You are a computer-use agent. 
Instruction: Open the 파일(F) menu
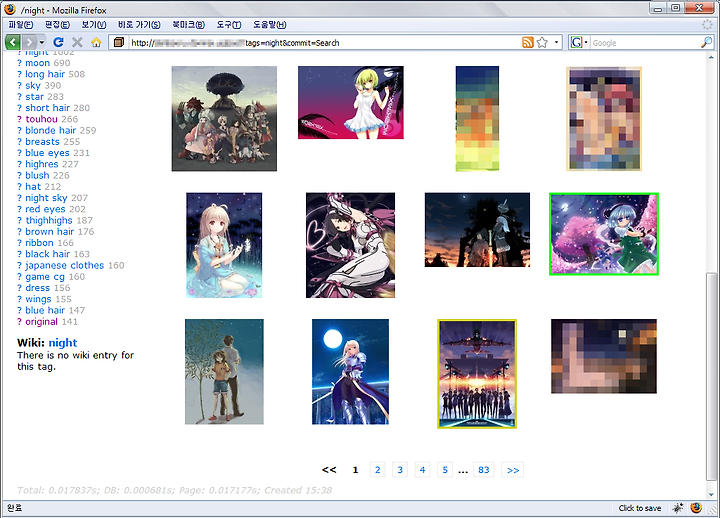point(21,25)
